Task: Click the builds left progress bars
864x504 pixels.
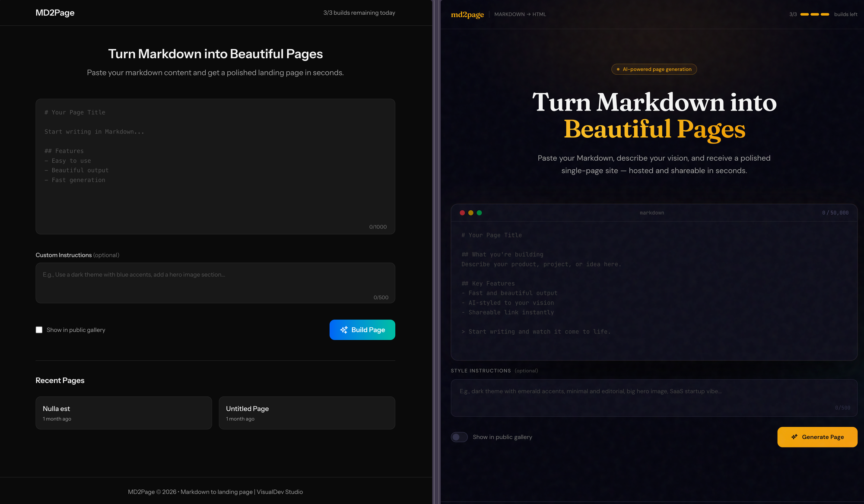Action: pyautogui.click(x=814, y=15)
